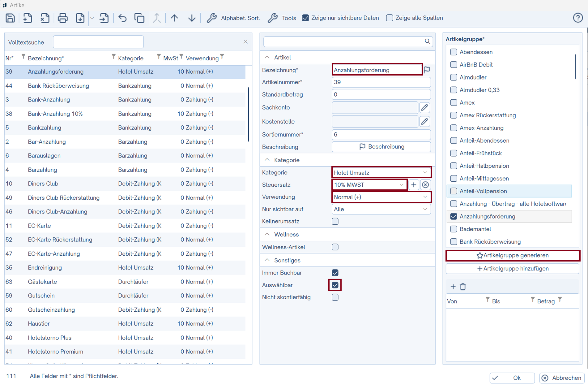Click into the Volltextsuche search field
This screenshot has width=588, height=385.
click(98, 42)
